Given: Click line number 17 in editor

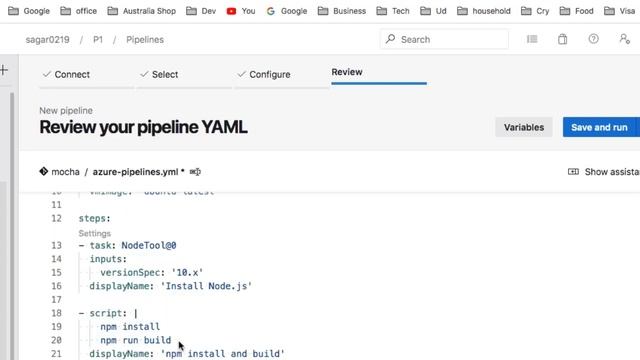Looking at the screenshot, I should pos(56,300).
